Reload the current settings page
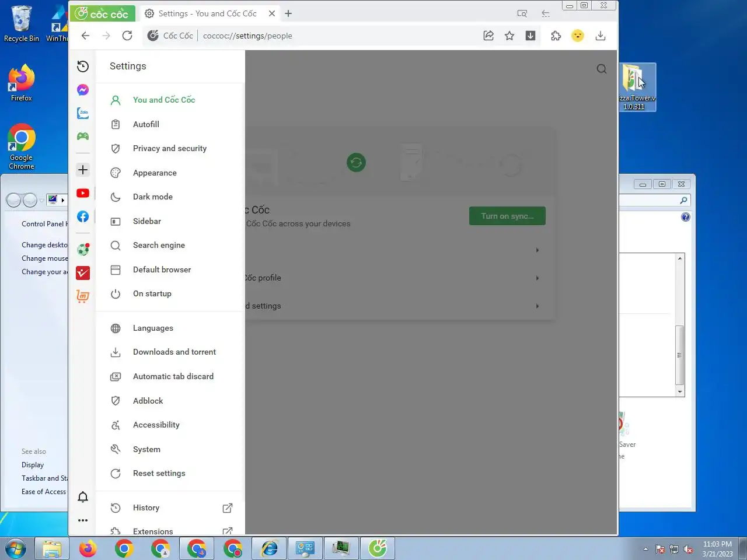 127,36
